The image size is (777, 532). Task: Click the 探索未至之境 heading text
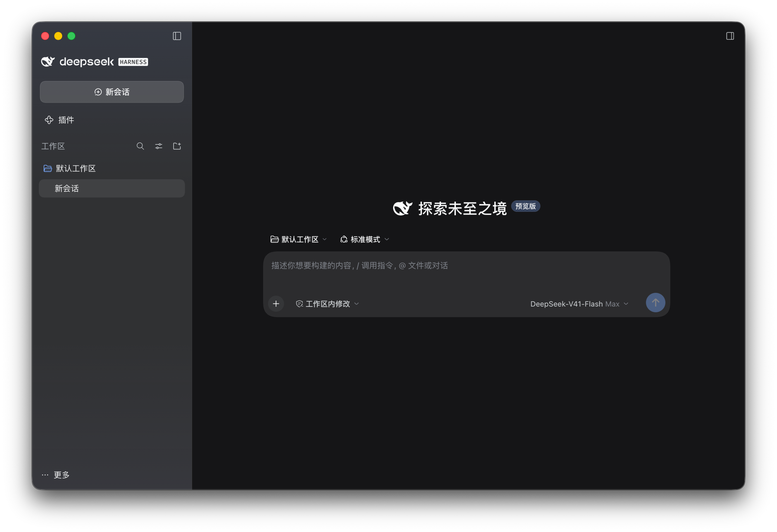(x=462, y=209)
